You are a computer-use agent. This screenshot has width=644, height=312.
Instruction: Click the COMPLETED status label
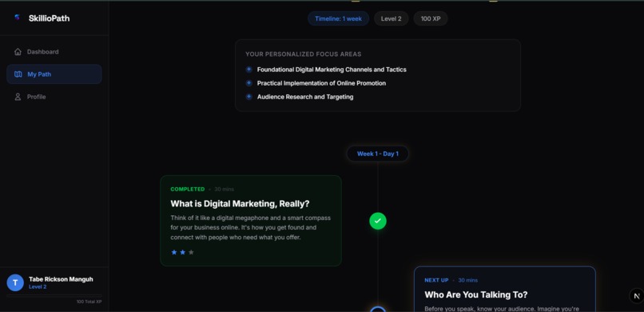[187, 189]
